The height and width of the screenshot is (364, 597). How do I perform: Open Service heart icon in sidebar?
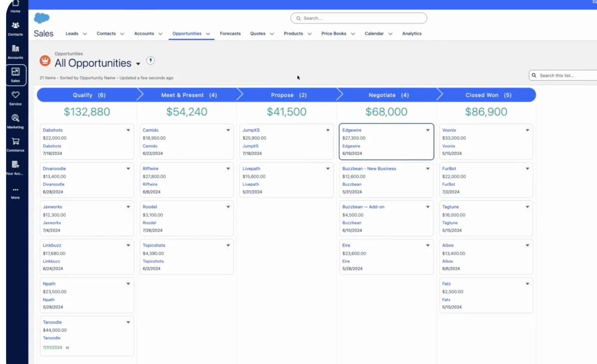tap(15, 98)
